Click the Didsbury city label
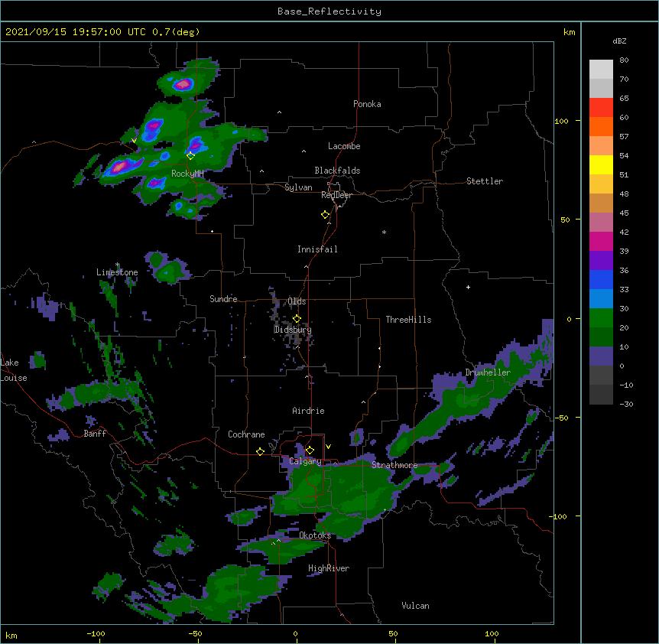 click(293, 330)
